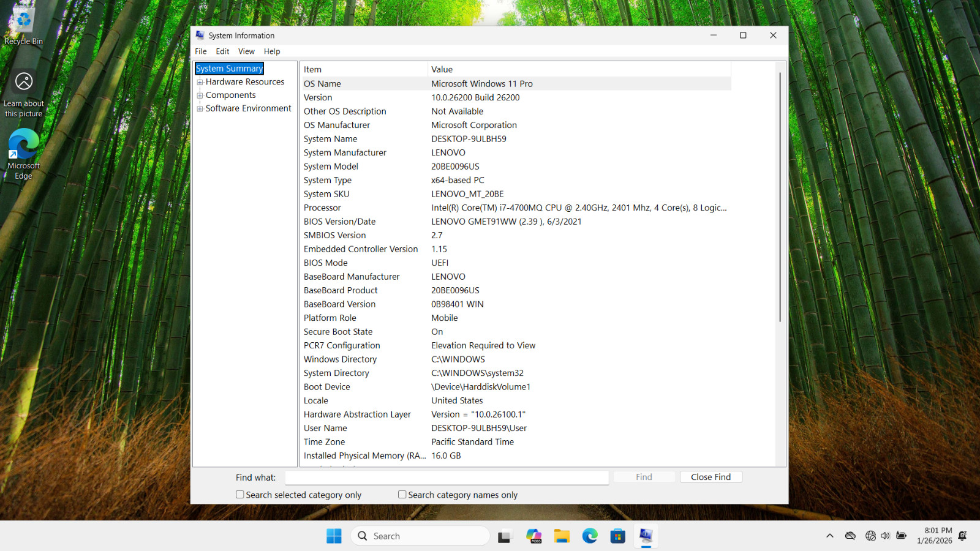The image size is (980, 551).
Task: Select the System Manufacturer row
Action: click(x=516, y=152)
